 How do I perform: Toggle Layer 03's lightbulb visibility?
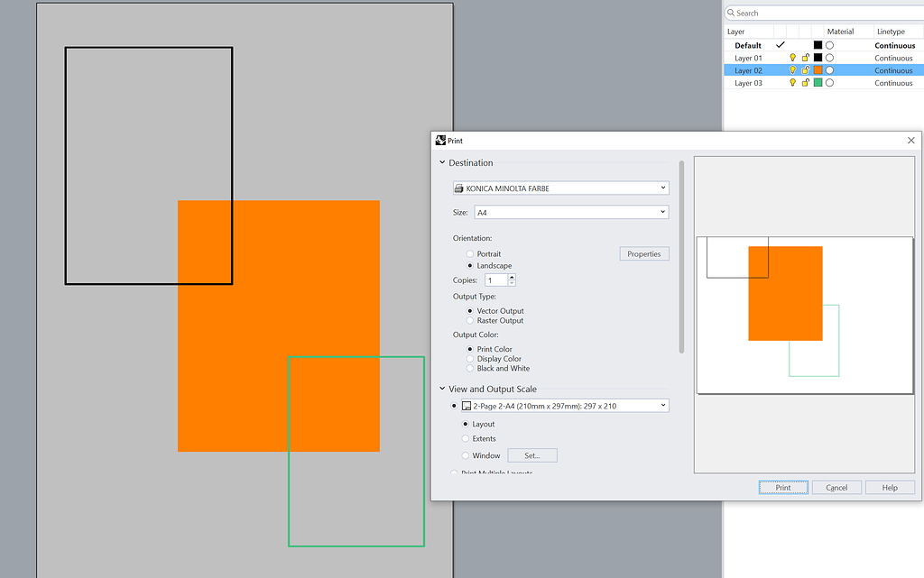793,81
